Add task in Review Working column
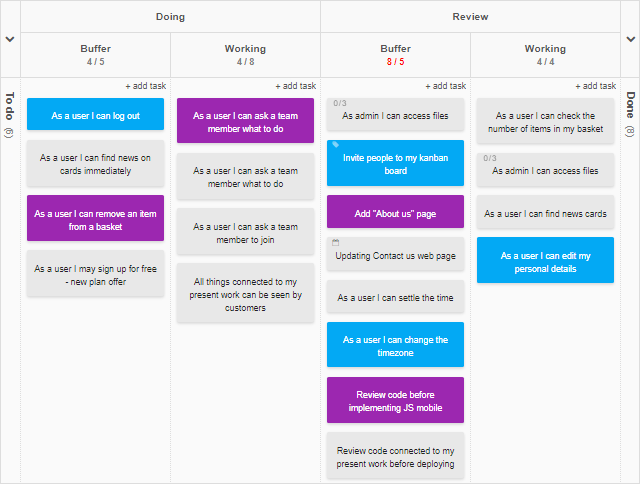The width and height of the screenshot is (640, 484). click(x=596, y=86)
